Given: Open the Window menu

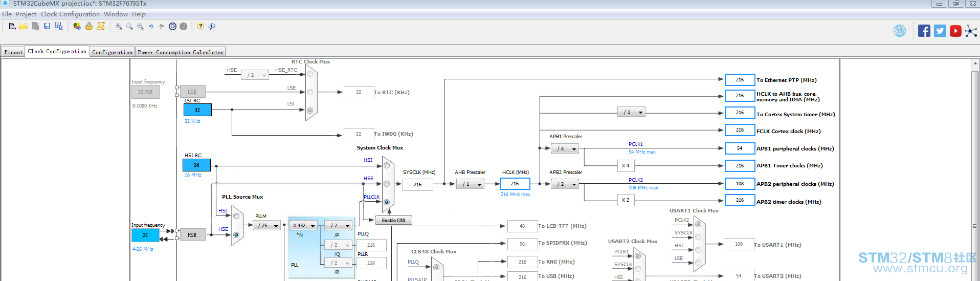Looking at the screenshot, I should (116, 14).
